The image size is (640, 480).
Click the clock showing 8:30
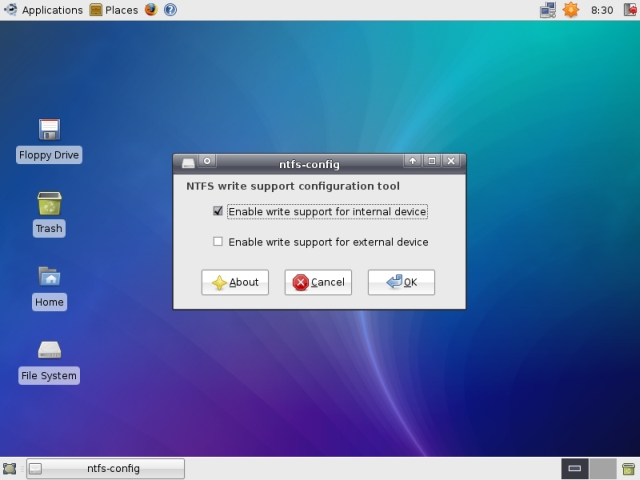602,10
